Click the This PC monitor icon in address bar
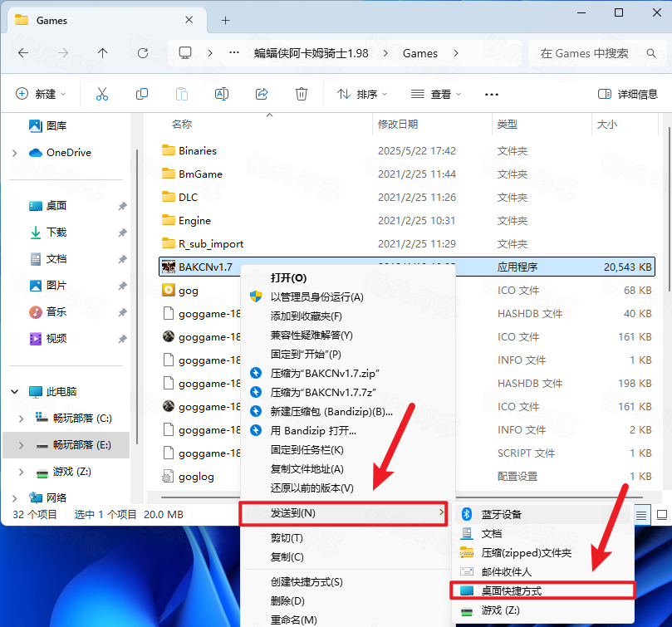Viewport: 672px width, 627px height. coord(185,52)
